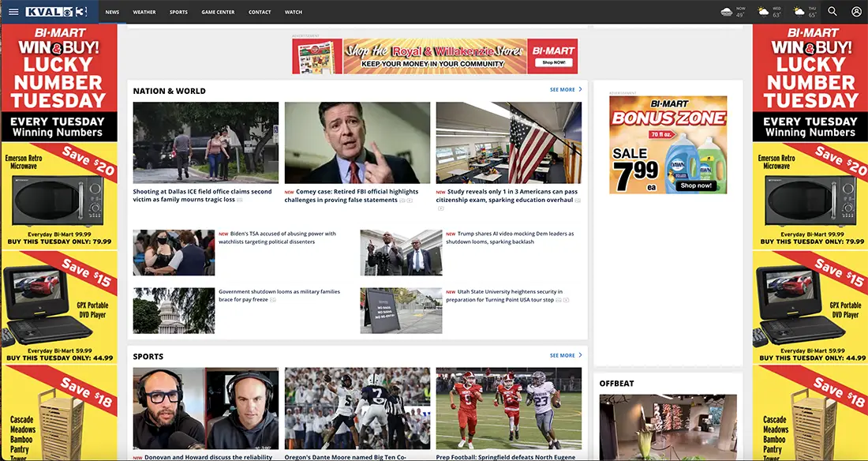
Task: Open Prep Football Springfield defeats North Eugene headline
Action: click(x=505, y=458)
